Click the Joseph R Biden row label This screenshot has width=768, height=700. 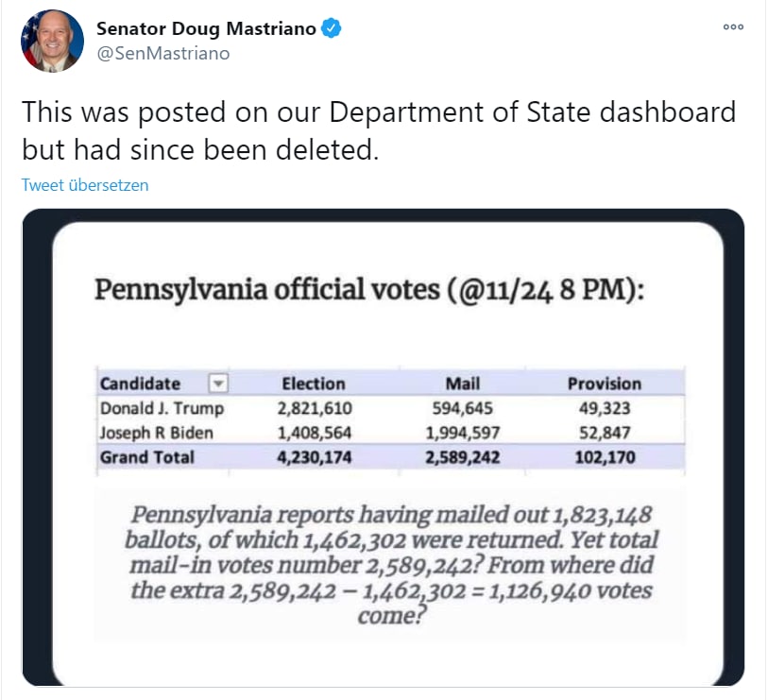[157, 433]
